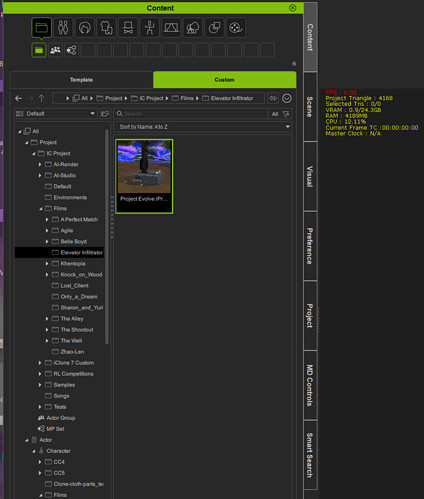Viewport: 424px width, 499px height.
Task: Open the Sort by Name dropdown
Action: [x=203, y=127]
